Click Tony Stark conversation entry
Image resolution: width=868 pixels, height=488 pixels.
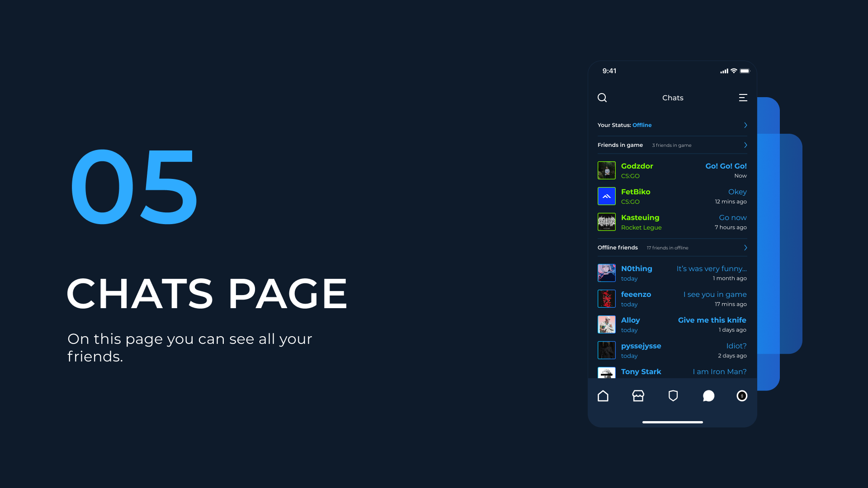672,371
